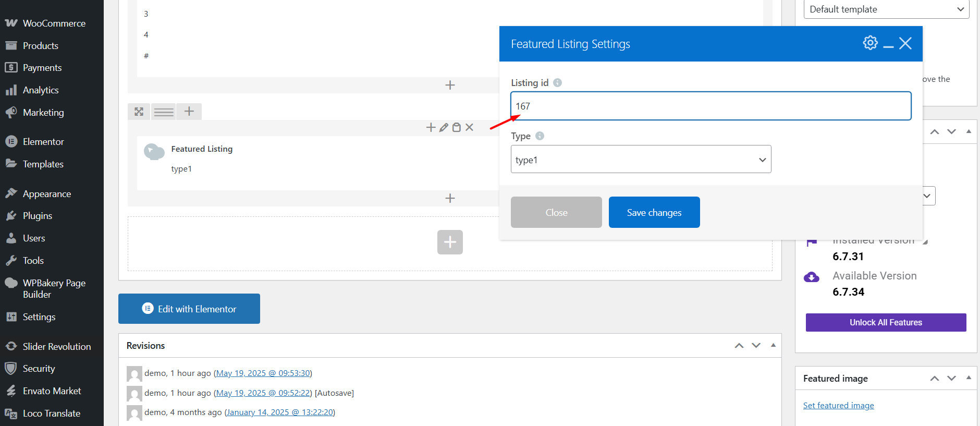
Task: Open the Default template dropdown
Action: coord(886,9)
